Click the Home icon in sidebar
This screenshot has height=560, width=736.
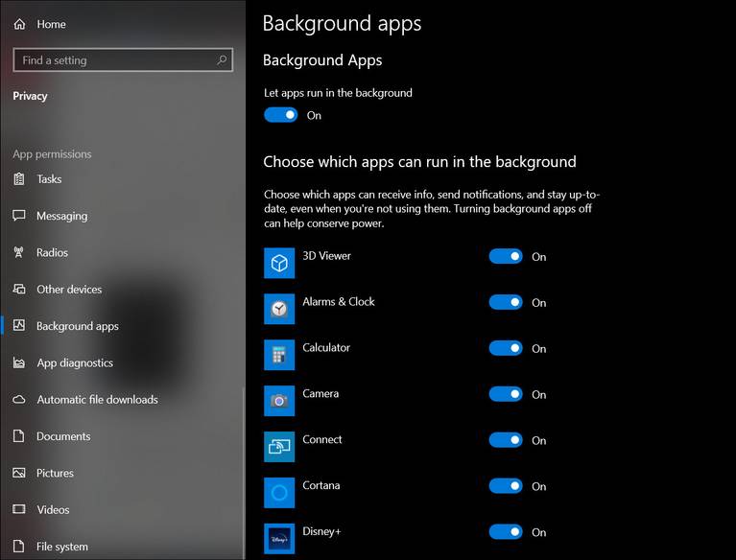[20, 24]
